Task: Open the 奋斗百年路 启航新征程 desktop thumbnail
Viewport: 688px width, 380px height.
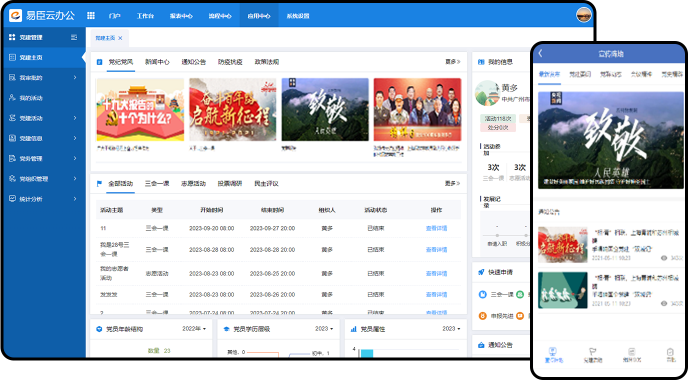Action: point(233,110)
